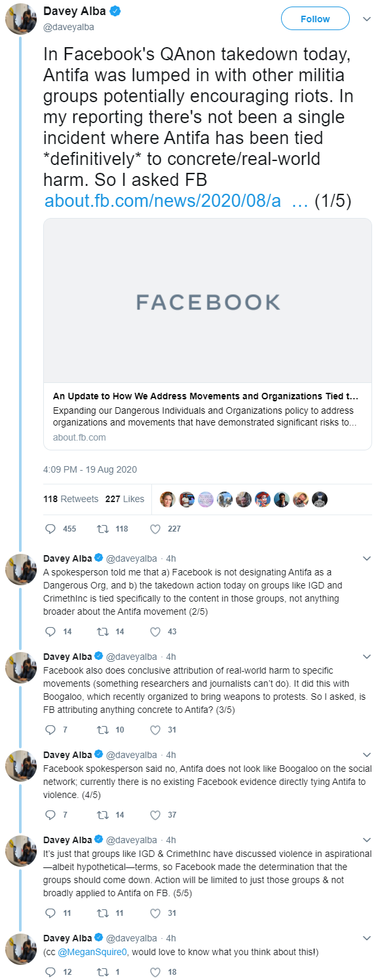The width and height of the screenshot is (378, 980).
Task: Click the first liker avatar thumbnail
Action: (168, 499)
